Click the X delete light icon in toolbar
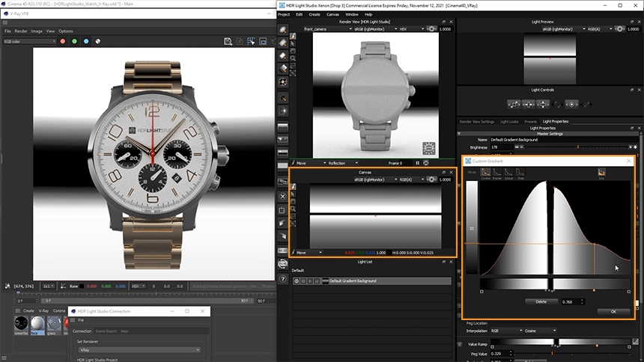This screenshot has height=362, width=644. click(x=282, y=196)
